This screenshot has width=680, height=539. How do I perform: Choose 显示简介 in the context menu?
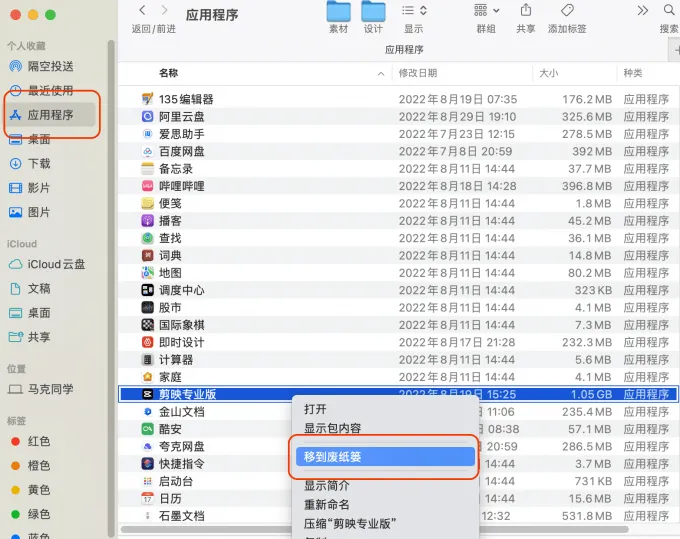tap(384, 486)
